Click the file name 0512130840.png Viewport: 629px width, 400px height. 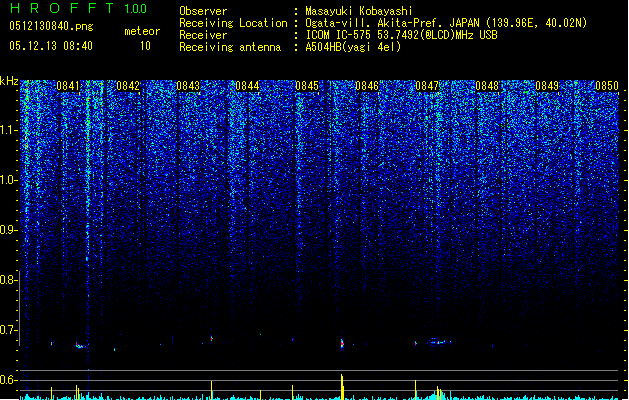[x=51, y=26]
